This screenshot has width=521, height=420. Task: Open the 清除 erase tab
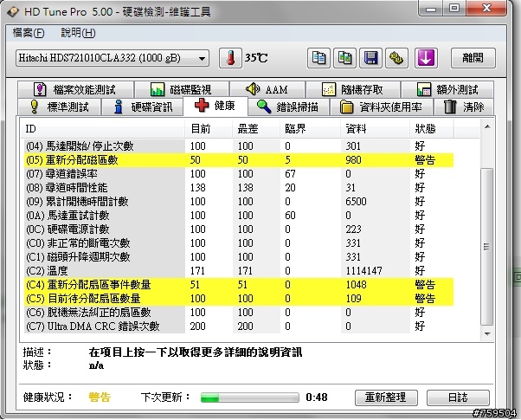464,107
